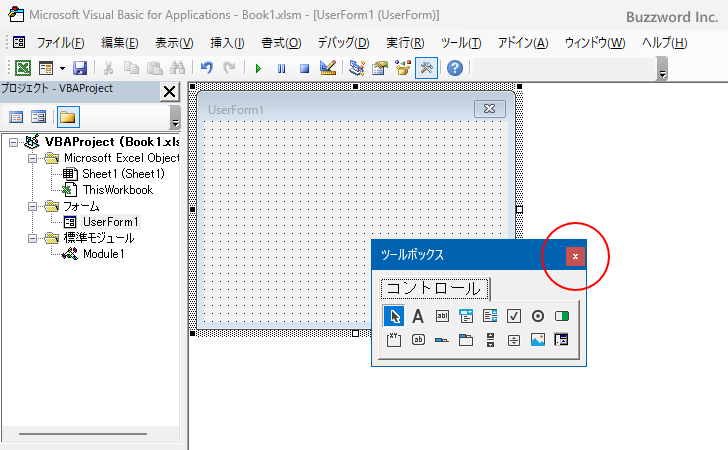Viewport: 728px width, 450px height.
Task: Select the TabStrip control tool
Action: coord(442,340)
